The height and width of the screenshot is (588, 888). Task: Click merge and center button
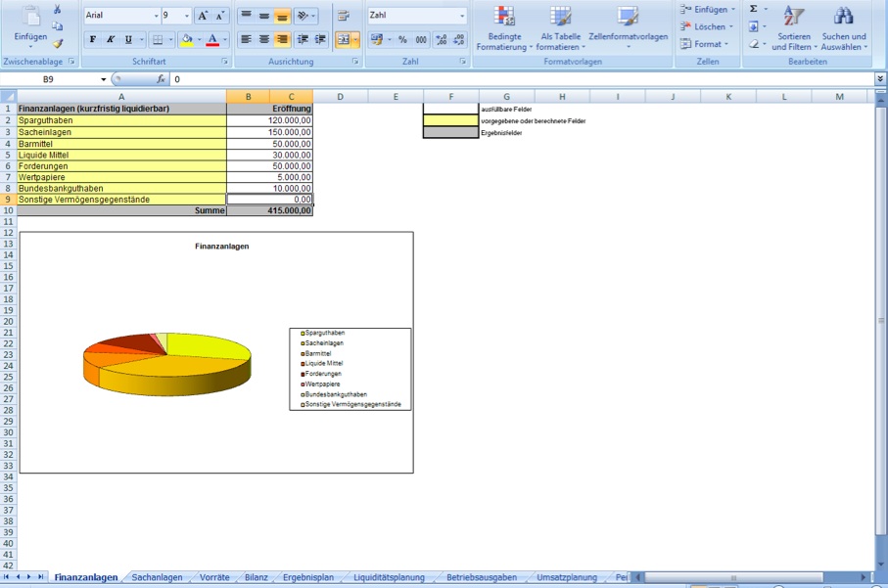click(344, 39)
